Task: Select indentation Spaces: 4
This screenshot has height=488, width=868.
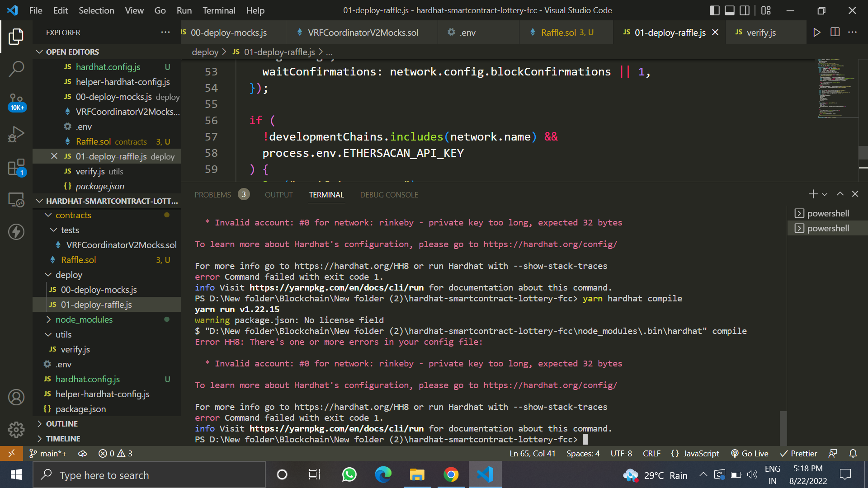Action: tap(583, 453)
